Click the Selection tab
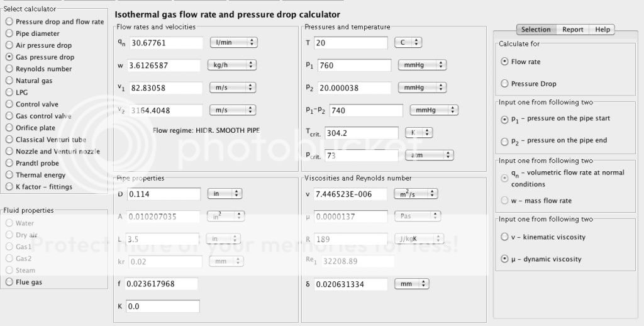 (x=536, y=29)
